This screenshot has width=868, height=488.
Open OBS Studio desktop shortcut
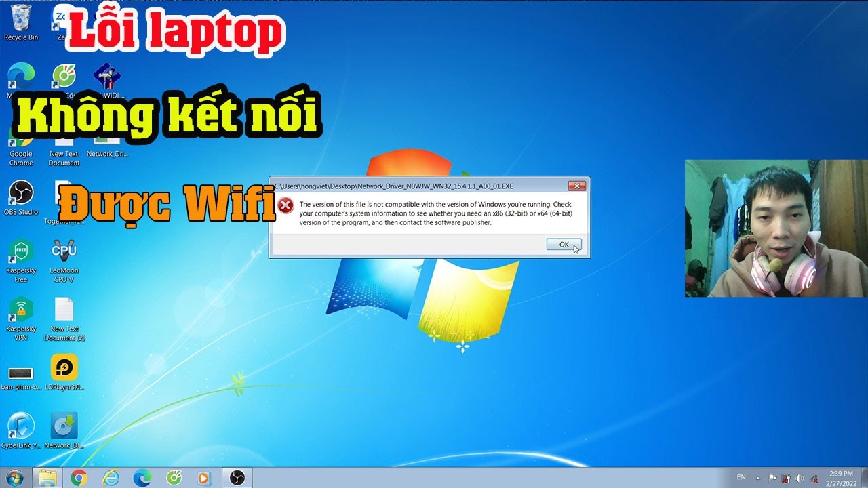tap(20, 195)
